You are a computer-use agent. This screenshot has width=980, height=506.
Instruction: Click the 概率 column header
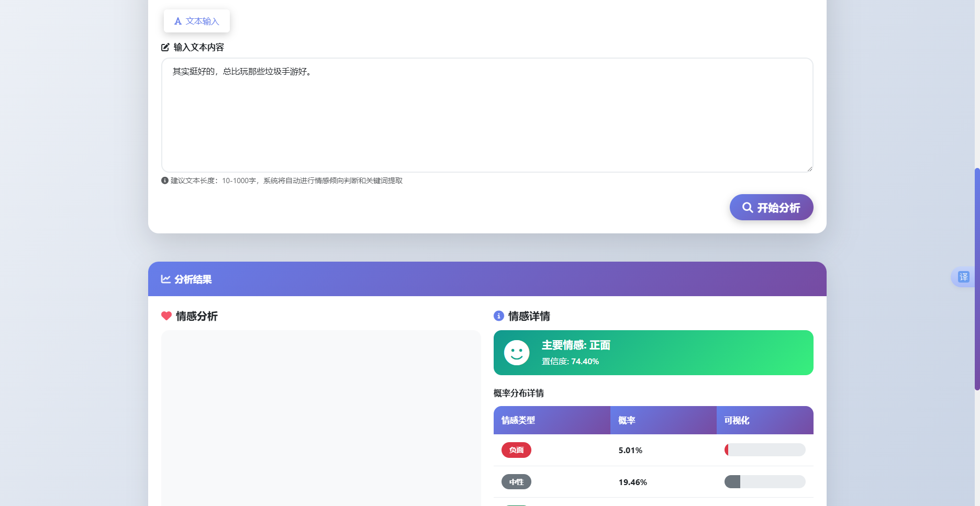(663, 420)
